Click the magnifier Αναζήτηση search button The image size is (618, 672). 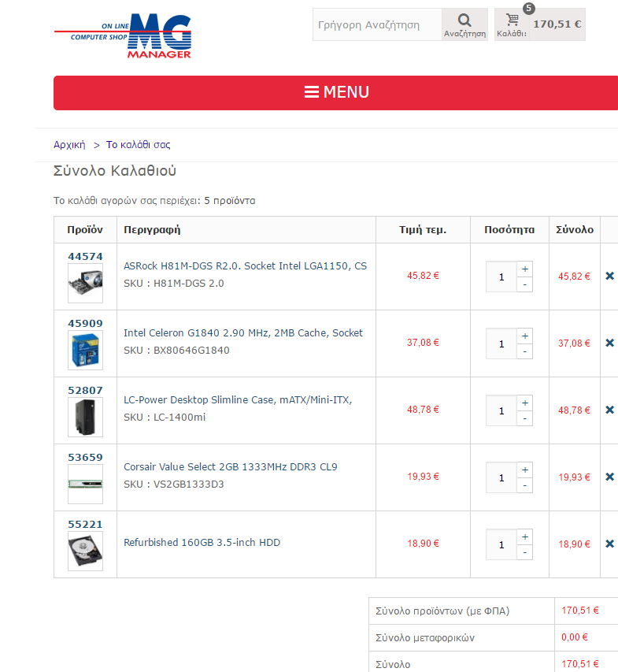coord(464,25)
